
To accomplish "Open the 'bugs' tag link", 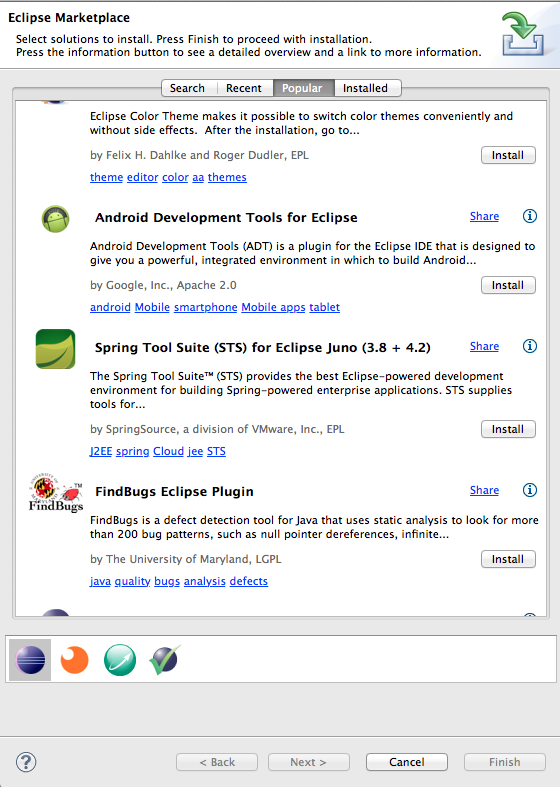I will pos(167,581).
